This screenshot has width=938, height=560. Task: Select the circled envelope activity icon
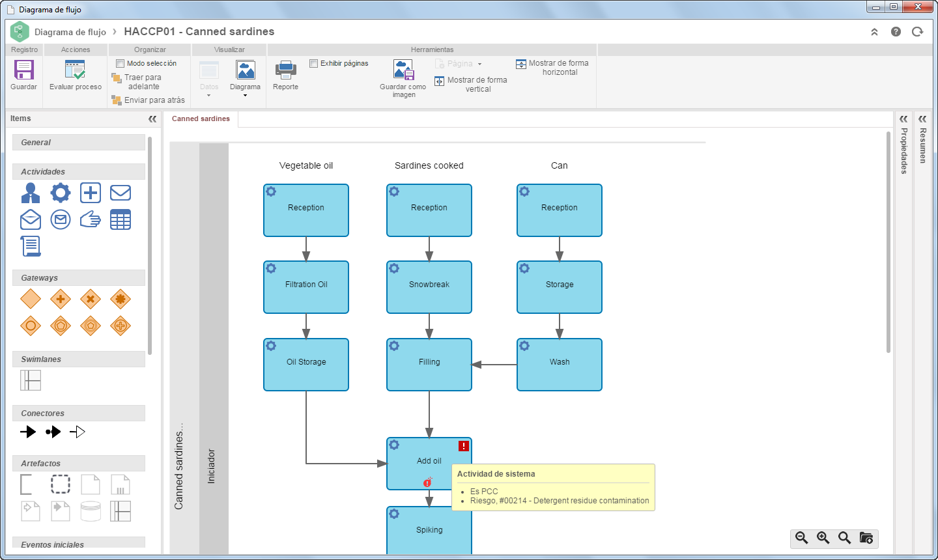tap(61, 219)
